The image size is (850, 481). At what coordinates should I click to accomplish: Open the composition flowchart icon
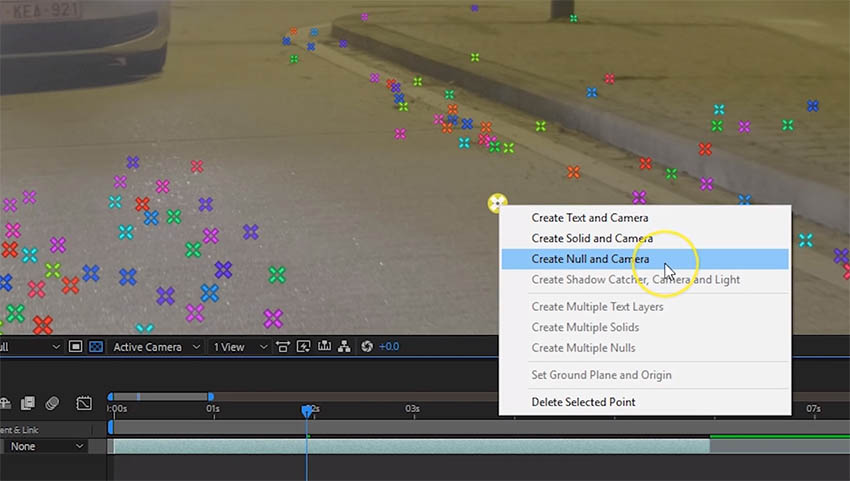[344, 347]
